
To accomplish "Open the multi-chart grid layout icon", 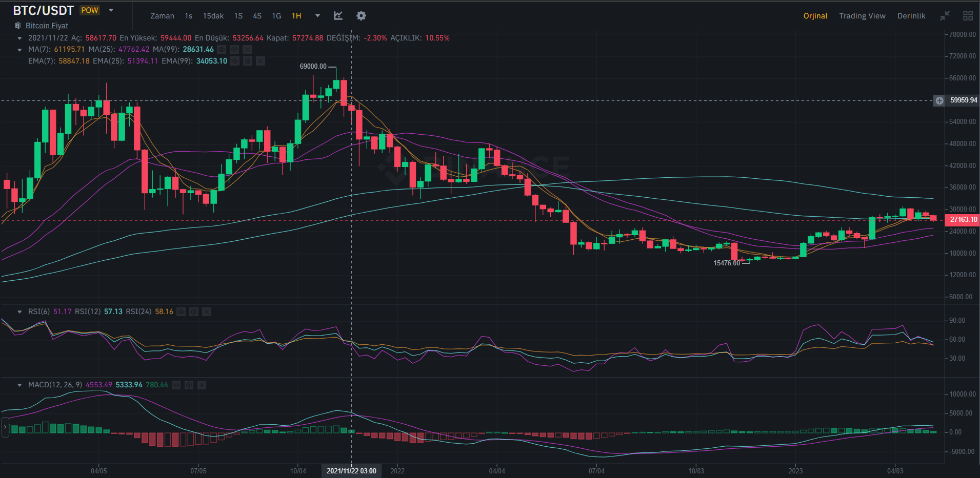I will (968, 16).
